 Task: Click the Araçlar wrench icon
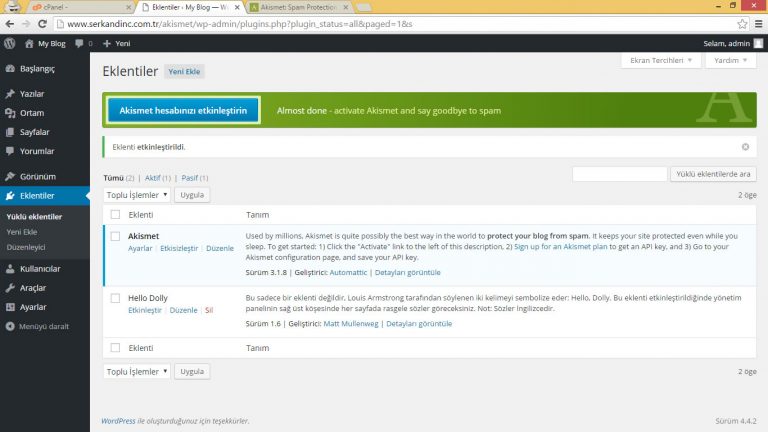click(10, 288)
